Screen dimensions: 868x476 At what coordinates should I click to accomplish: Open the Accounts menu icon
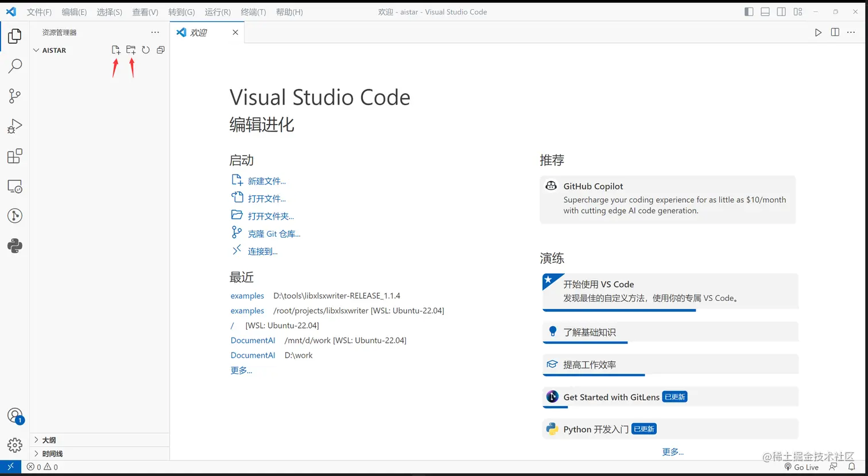15,416
